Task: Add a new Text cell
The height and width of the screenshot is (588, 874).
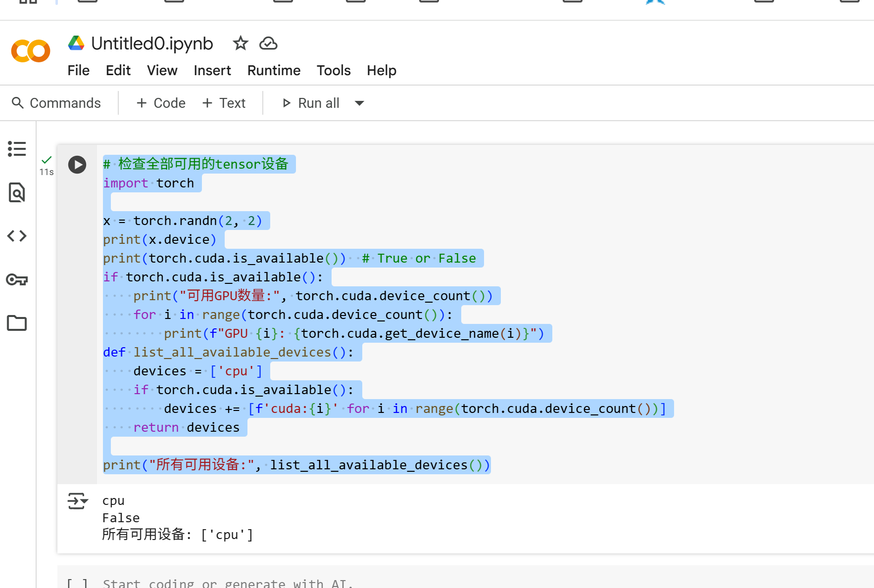Action: (224, 103)
